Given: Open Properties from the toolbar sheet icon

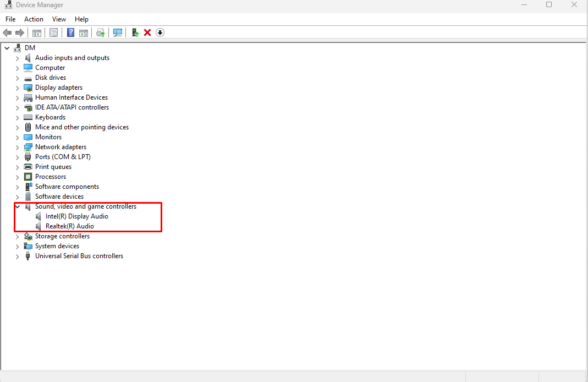Looking at the screenshot, I should pos(53,32).
